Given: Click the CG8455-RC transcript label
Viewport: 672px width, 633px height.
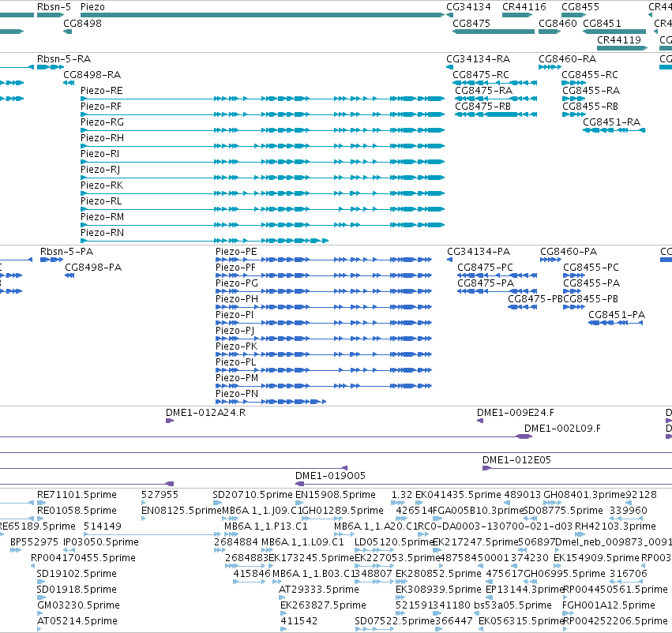Looking at the screenshot, I should click(x=590, y=75).
